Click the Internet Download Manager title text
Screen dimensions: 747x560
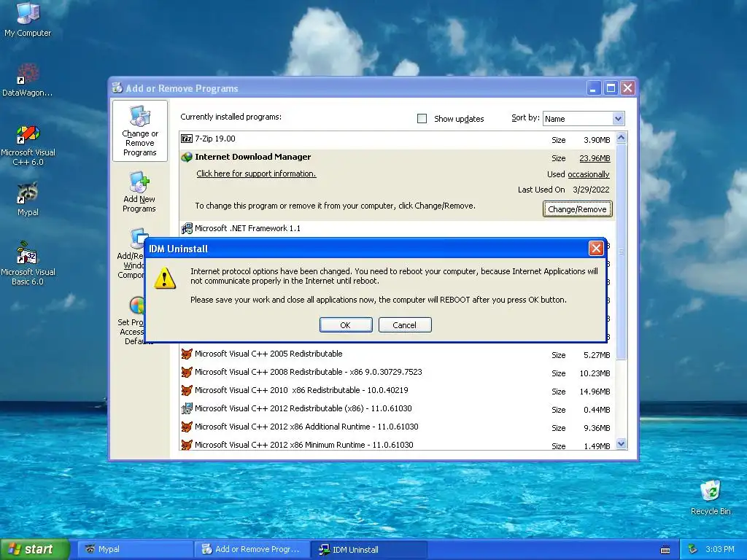(x=252, y=157)
